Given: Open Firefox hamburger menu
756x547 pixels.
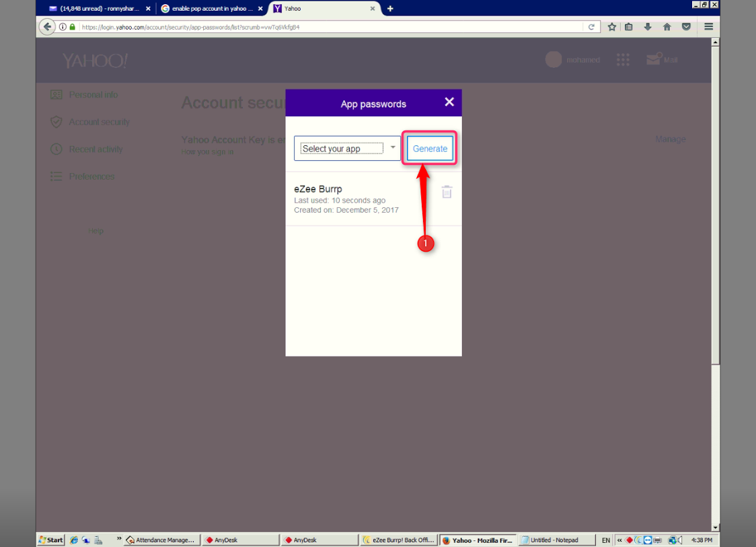Looking at the screenshot, I should pos(708,27).
